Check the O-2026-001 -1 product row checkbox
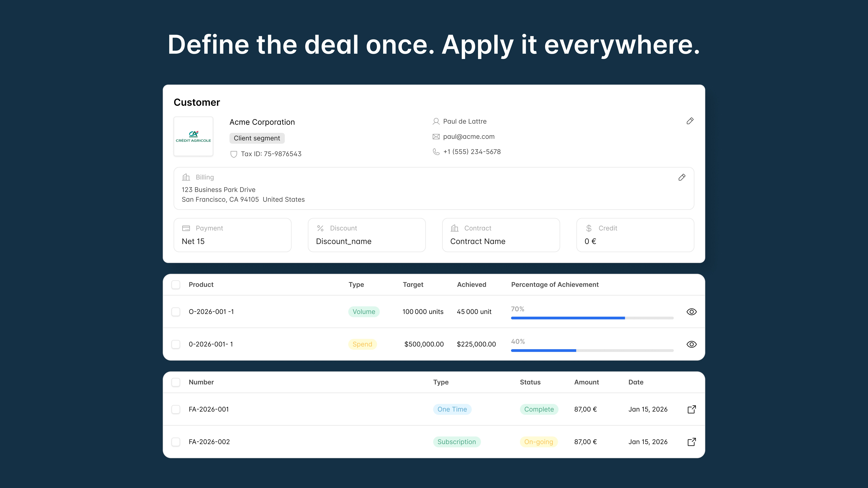 pyautogui.click(x=176, y=312)
